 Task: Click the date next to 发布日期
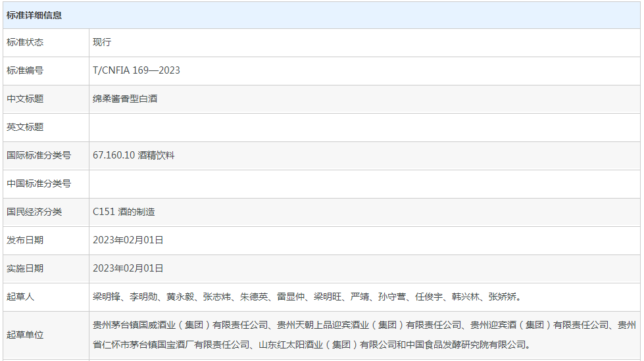(x=128, y=240)
